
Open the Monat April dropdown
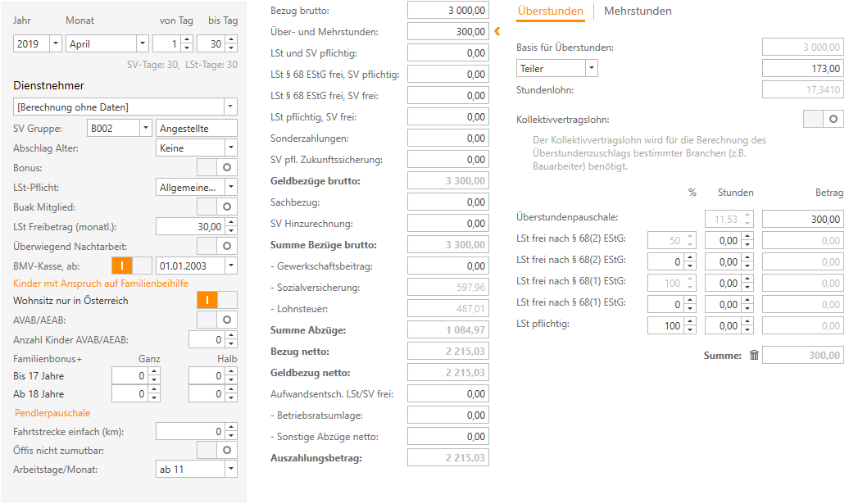point(143,43)
